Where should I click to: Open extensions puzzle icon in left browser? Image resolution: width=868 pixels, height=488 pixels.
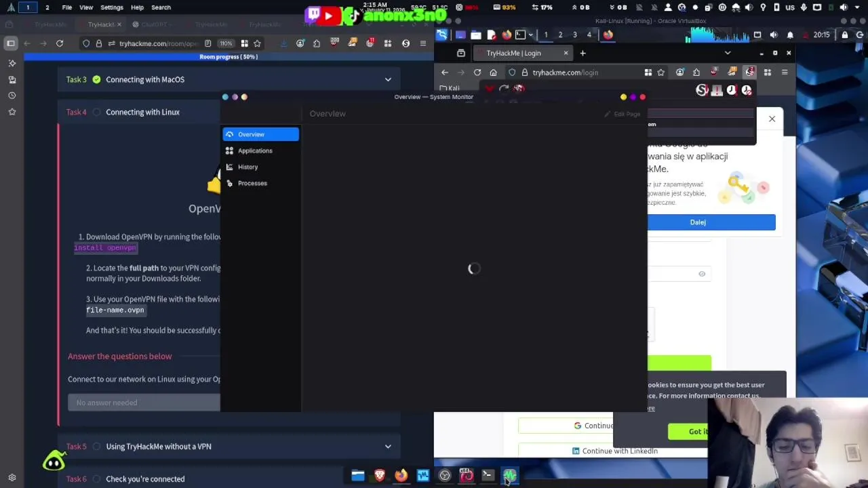click(x=317, y=43)
